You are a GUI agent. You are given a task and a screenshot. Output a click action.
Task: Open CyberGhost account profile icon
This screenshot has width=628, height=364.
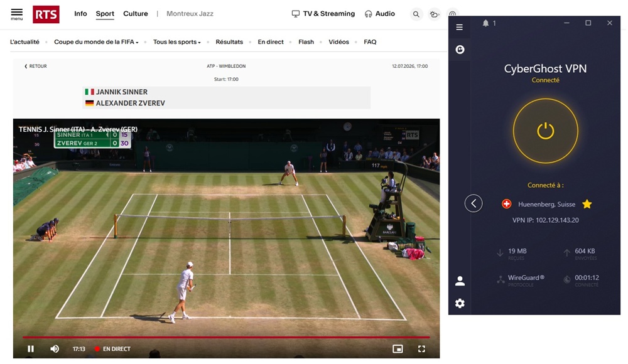pos(460,281)
